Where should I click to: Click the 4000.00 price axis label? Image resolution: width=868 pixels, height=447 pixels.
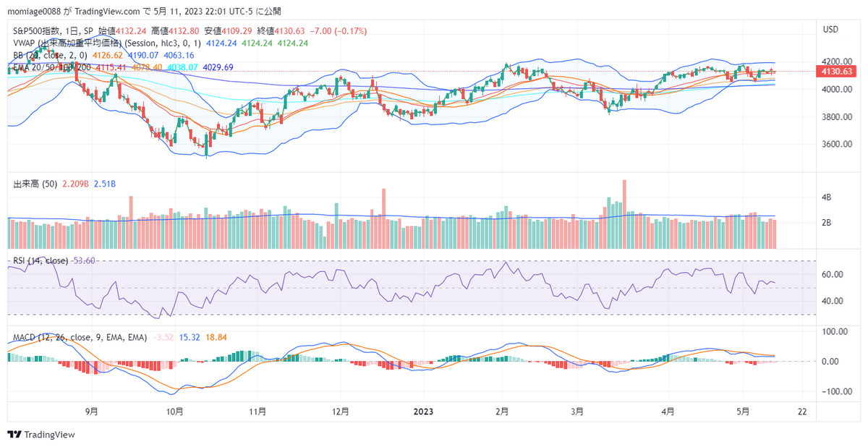pyautogui.click(x=835, y=90)
